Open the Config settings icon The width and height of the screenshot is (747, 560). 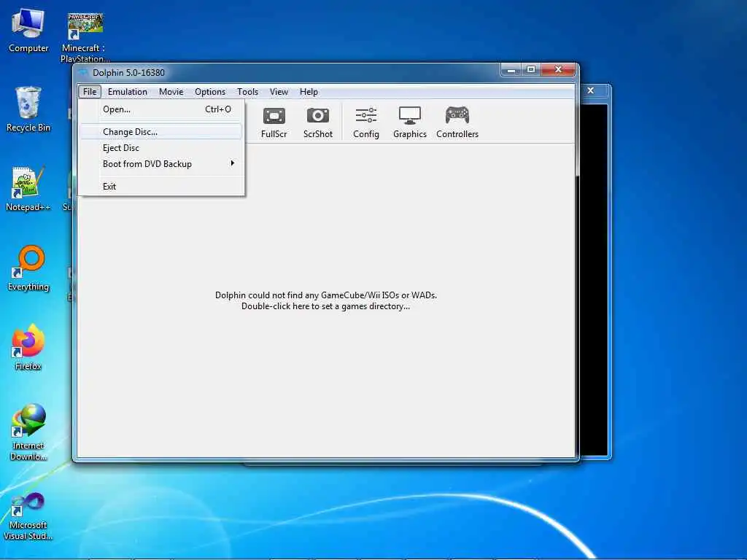click(x=366, y=122)
